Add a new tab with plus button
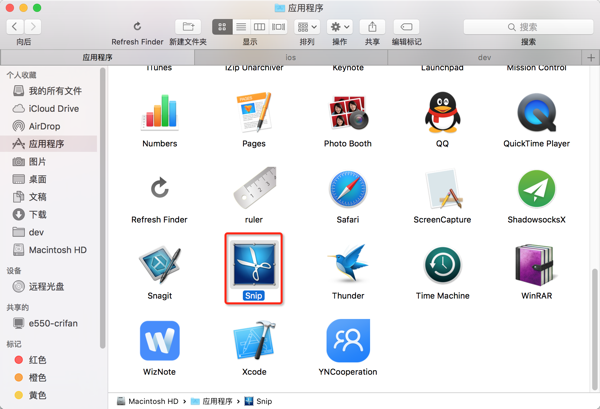This screenshot has width=600, height=409. tap(591, 57)
